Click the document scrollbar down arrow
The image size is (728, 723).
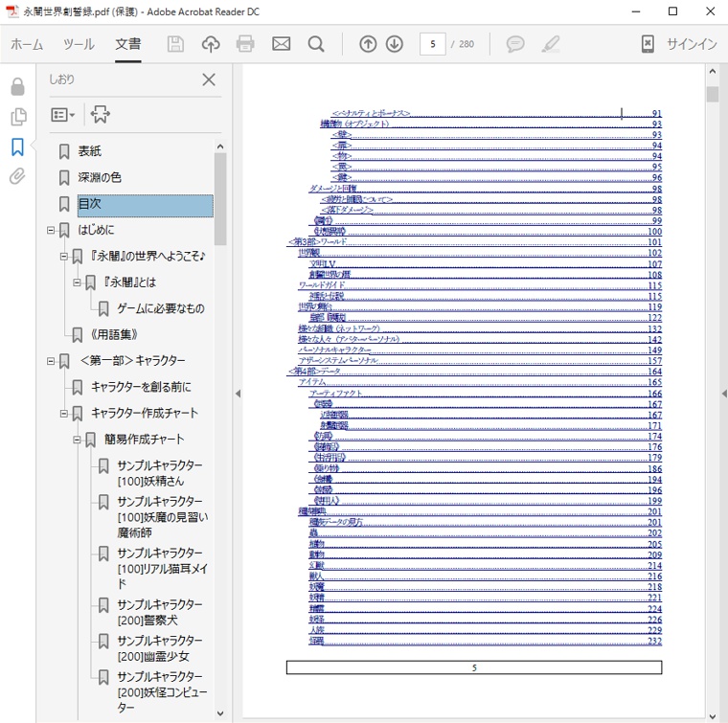click(x=713, y=717)
